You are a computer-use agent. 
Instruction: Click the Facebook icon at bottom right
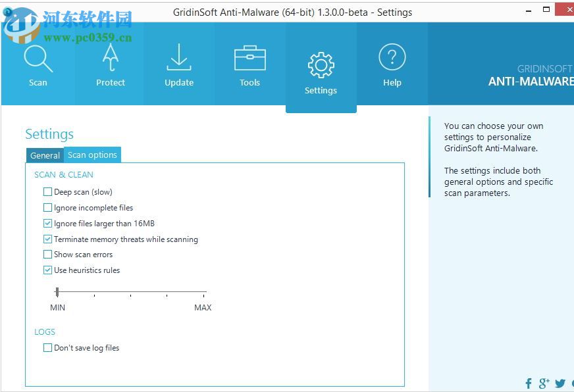pyautogui.click(x=529, y=383)
